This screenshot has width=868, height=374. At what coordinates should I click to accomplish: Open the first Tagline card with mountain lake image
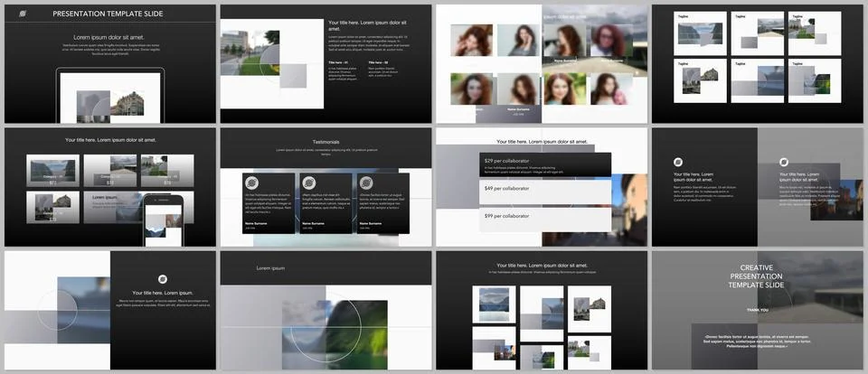click(x=700, y=33)
